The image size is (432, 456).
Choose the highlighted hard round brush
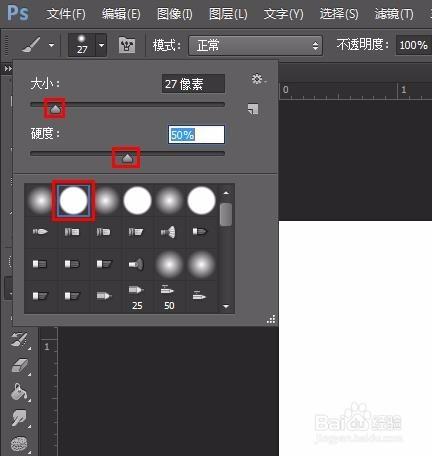73,200
